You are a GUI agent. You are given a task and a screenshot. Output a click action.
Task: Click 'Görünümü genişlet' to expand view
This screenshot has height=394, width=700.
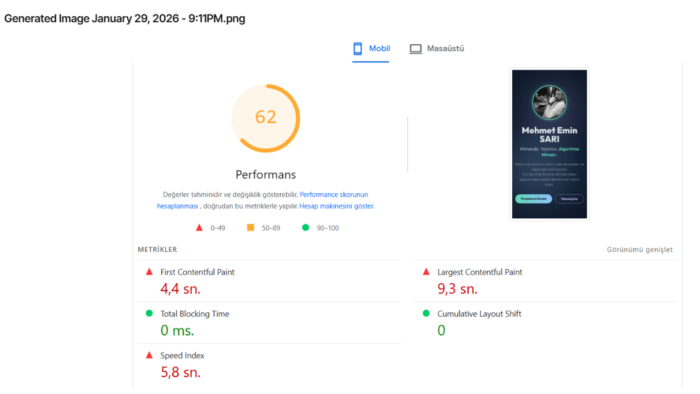click(639, 249)
